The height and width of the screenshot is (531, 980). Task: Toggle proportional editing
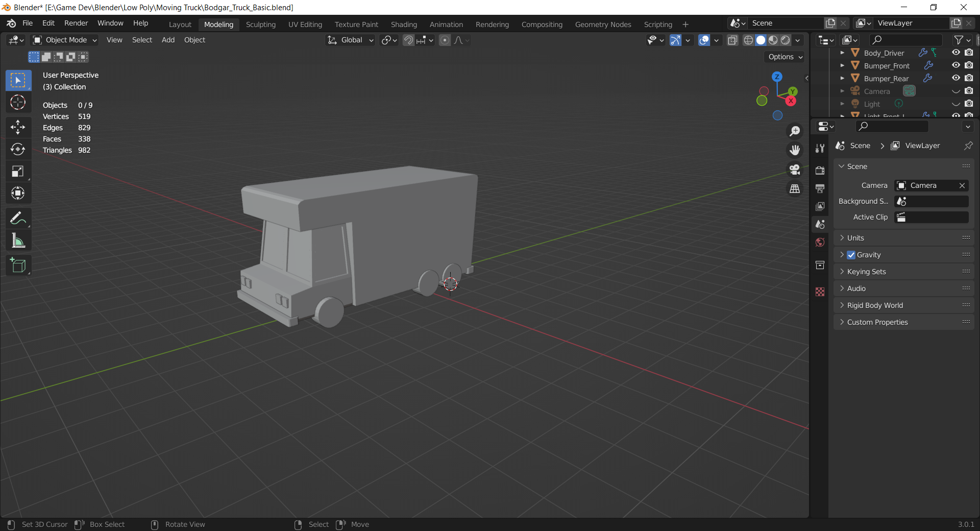point(445,40)
